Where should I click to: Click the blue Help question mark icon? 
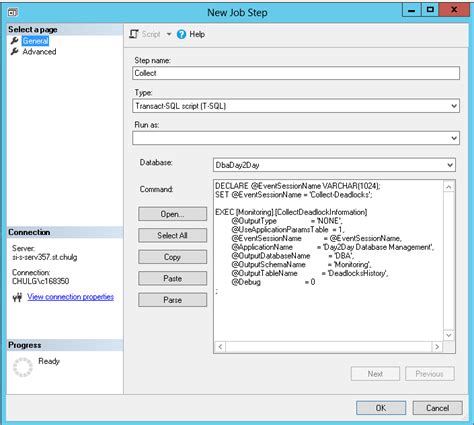[x=181, y=34]
